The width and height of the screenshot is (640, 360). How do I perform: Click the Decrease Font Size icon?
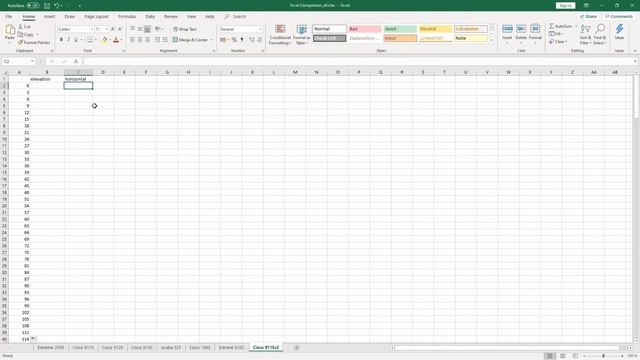pyautogui.click(x=120, y=29)
